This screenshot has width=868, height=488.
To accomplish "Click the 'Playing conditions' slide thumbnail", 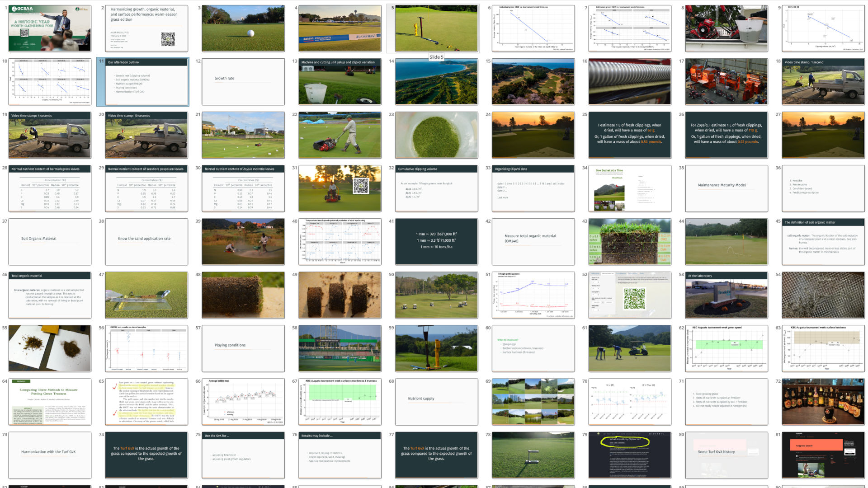I will click(243, 348).
